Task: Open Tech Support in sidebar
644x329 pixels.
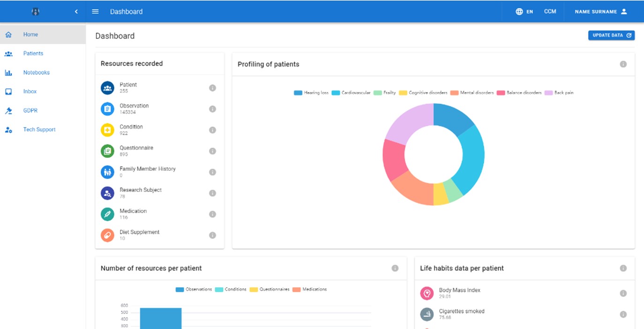Action: [43, 130]
